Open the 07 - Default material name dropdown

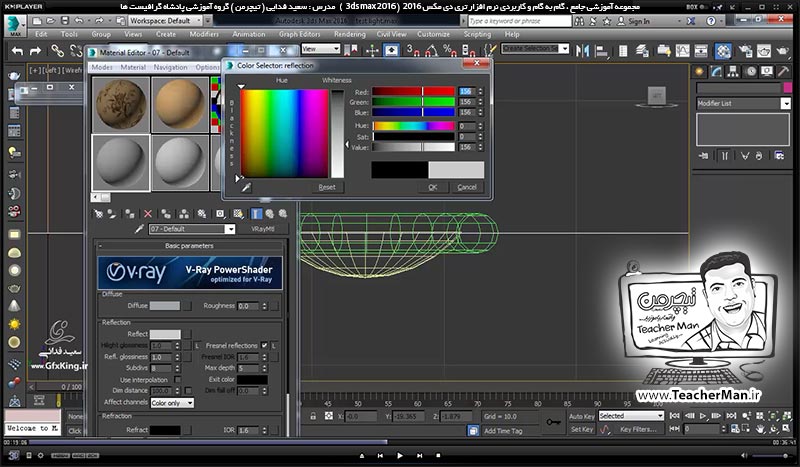(x=192, y=229)
